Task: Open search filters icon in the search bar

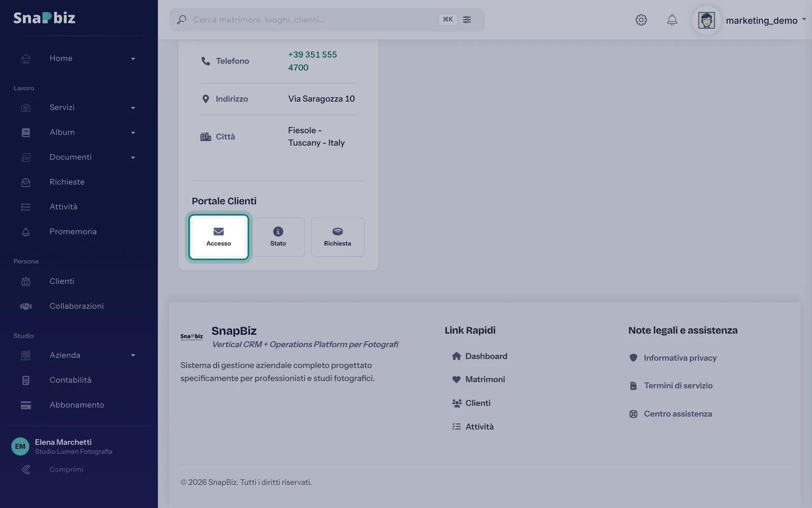Action: pyautogui.click(x=467, y=19)
